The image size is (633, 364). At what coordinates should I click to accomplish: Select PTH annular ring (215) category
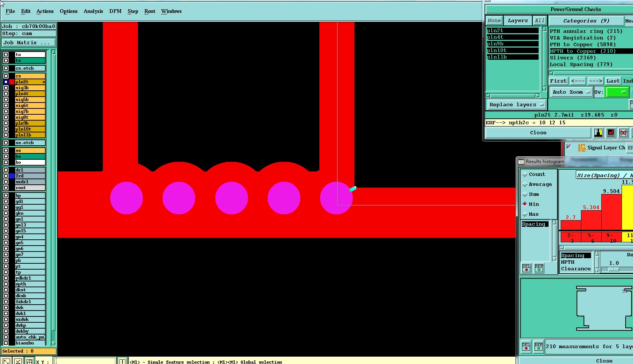point(591,31)
